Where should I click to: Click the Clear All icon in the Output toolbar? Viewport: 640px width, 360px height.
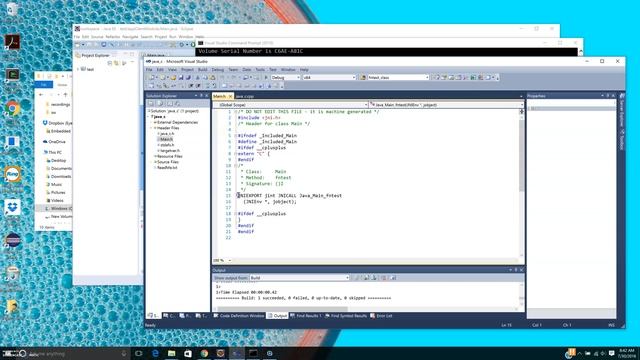click(383, 278)
